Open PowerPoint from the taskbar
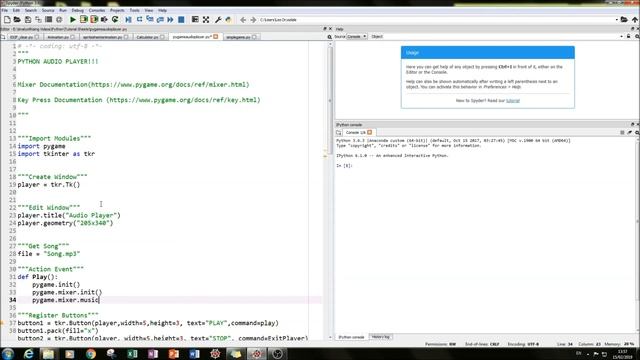Viewport: 640px width, 360px height. (173, 354)
